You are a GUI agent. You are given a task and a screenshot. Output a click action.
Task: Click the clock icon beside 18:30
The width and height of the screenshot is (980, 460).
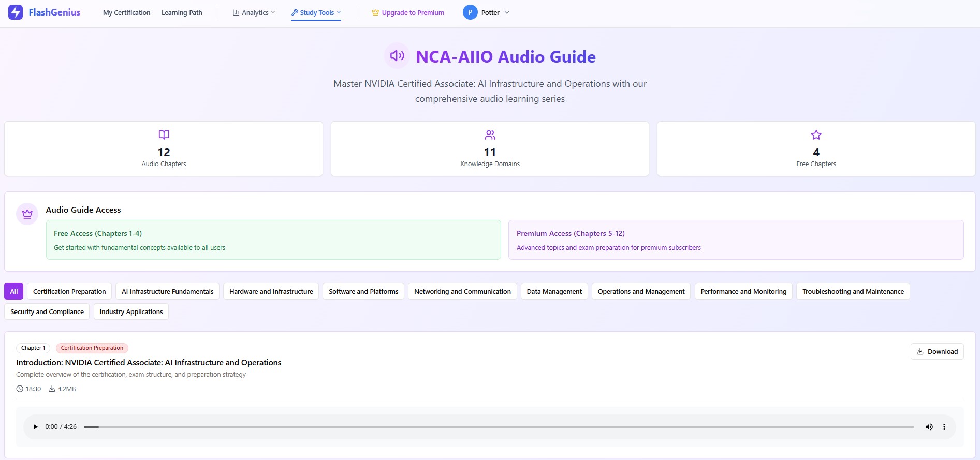[20, 389]
